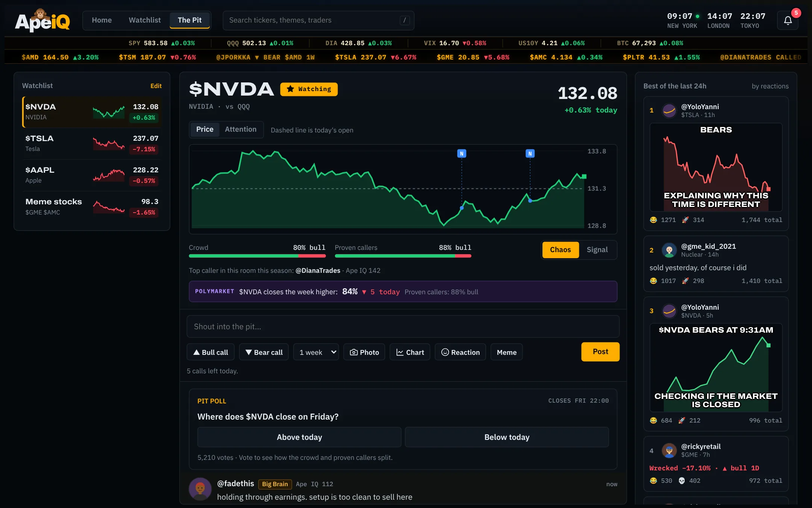Click the Meme button

506,352
